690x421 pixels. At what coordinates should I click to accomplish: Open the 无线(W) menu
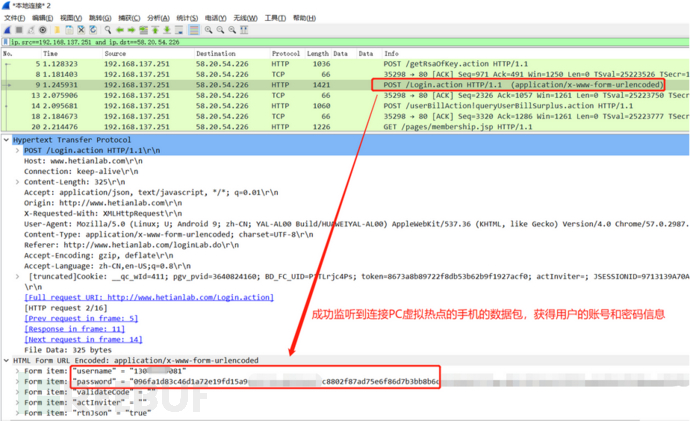click(245, 18)
